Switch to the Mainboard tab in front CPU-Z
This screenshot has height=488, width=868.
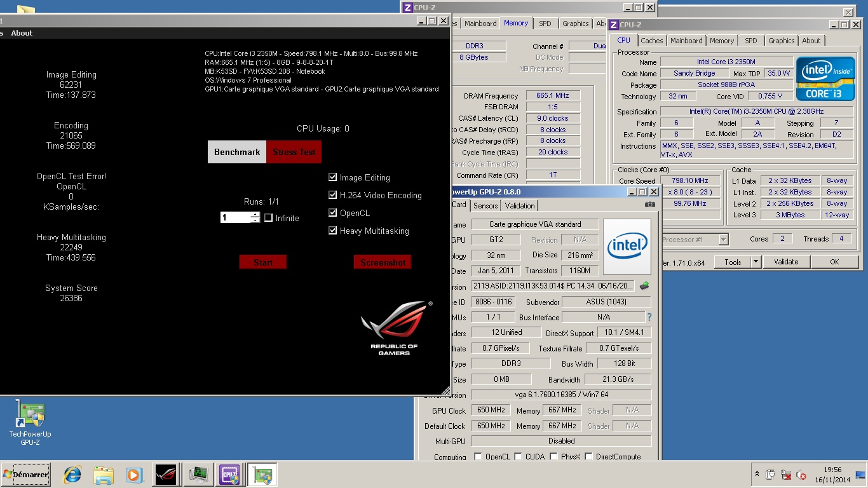[686, 41]
